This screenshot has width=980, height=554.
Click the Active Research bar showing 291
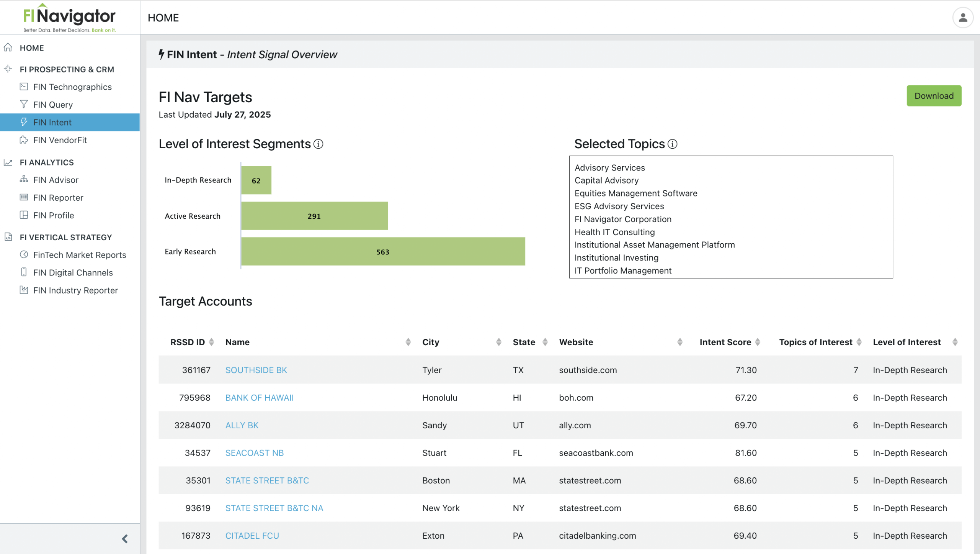(314, 216)
